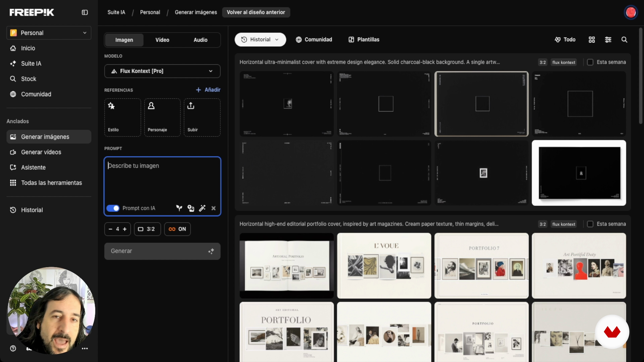The height and width of the screenshot is (362, 644).
Task: Increase image count with plus stepper
Action: (x=125, y=229)
